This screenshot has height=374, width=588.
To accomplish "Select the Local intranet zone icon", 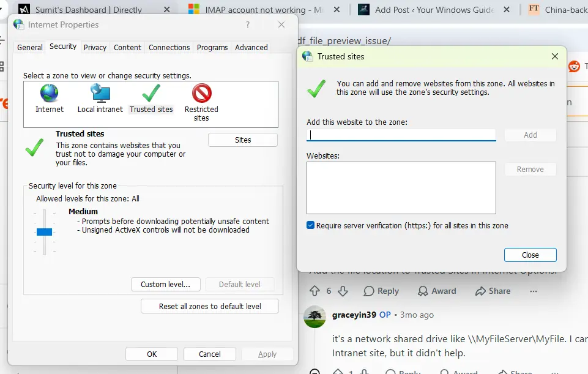I will [x=100, y=93].
